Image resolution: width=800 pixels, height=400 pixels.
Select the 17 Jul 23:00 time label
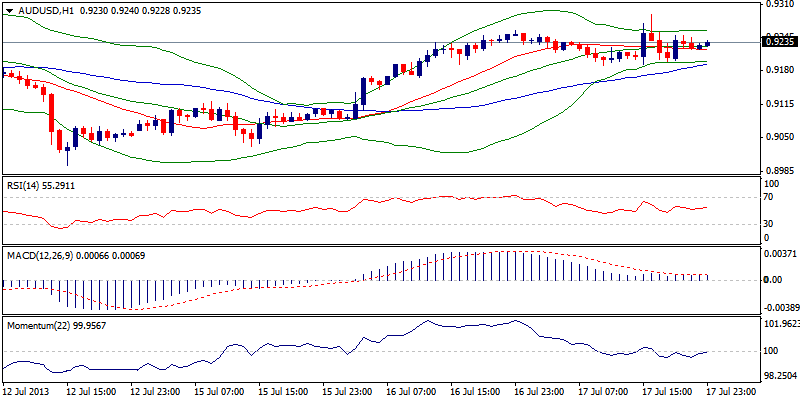732,392
